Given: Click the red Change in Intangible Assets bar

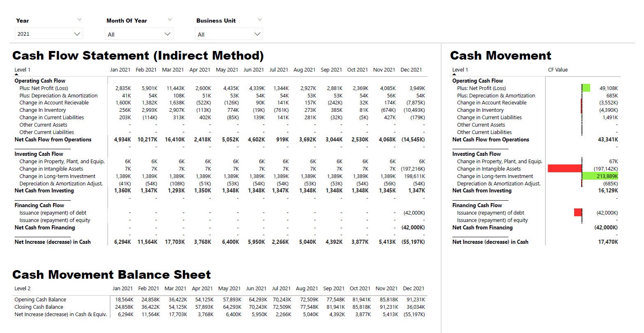Looking at the screenshot, I should [564, 169].
